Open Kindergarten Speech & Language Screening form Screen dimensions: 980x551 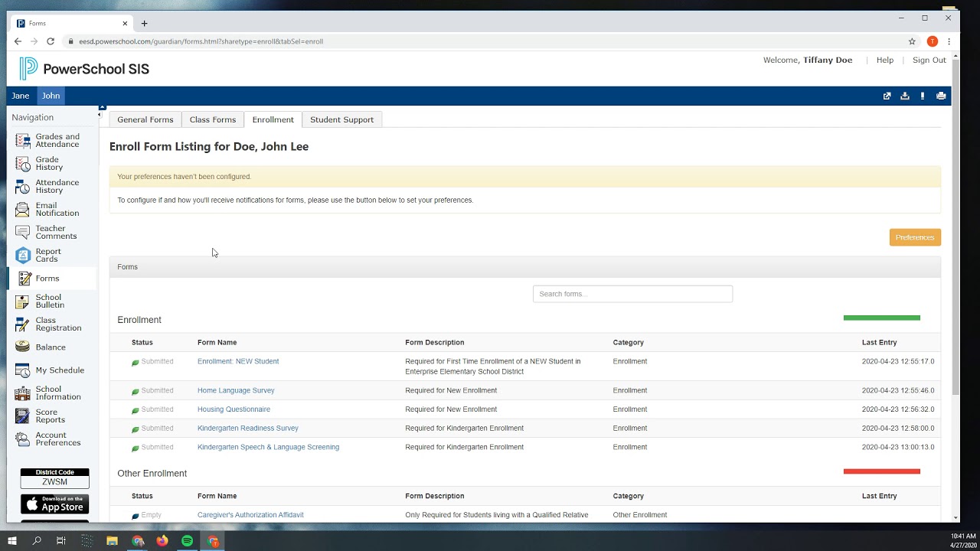tap(268, 447)
